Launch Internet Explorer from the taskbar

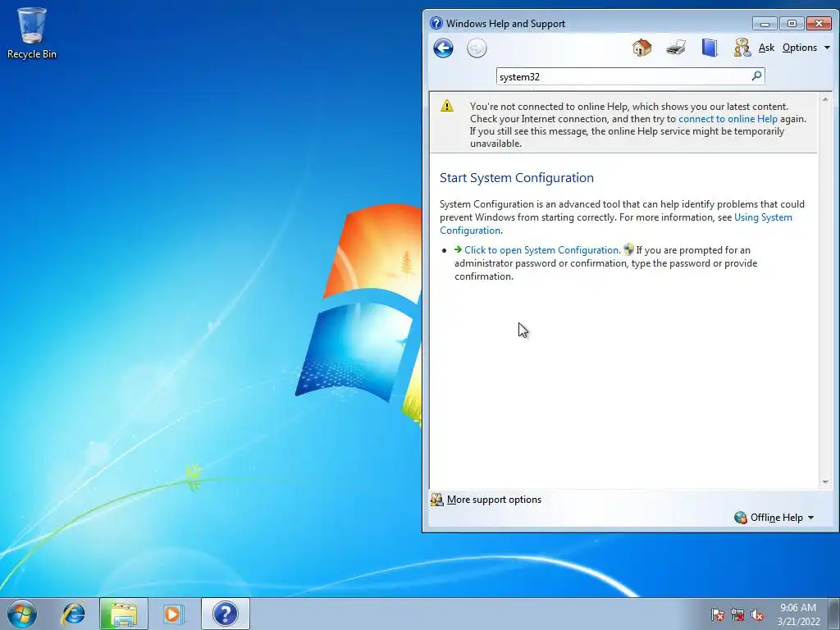pyautogui.click(x=73, y=614)
